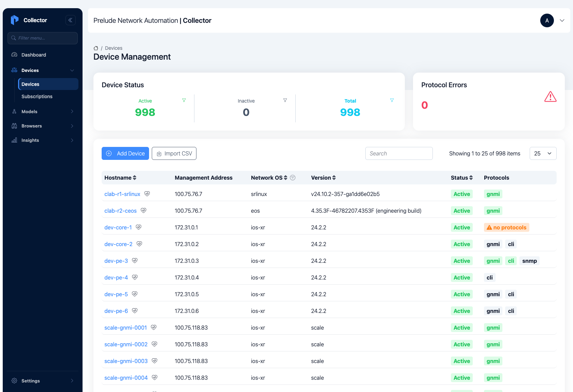Expand the Browsers menu section
This screenshot has height=392, width=573.
72,126
